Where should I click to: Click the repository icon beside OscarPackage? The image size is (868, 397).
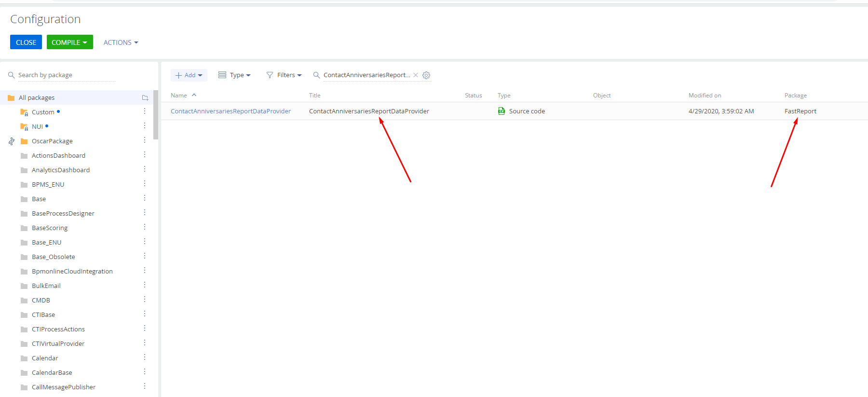(12, 141)
